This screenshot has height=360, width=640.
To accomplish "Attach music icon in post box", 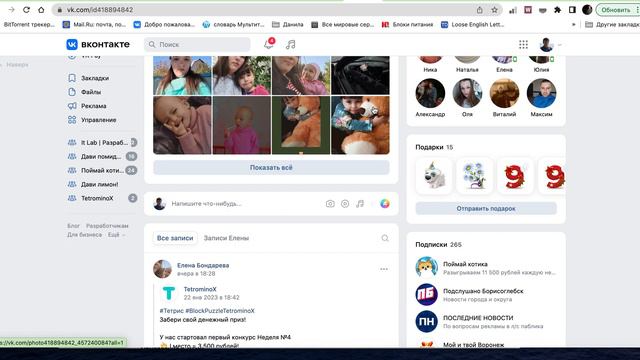I will tap(360, 204).
